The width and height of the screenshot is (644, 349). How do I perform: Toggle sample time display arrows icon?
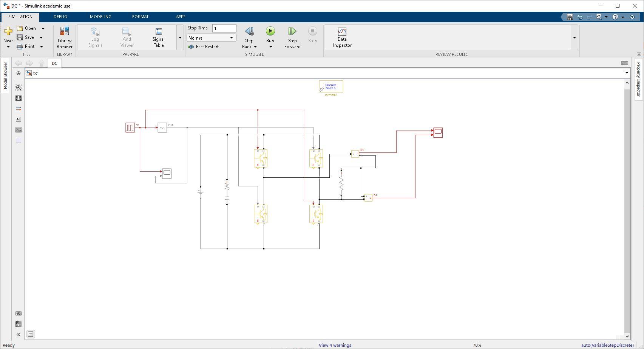tap(19, 109)
